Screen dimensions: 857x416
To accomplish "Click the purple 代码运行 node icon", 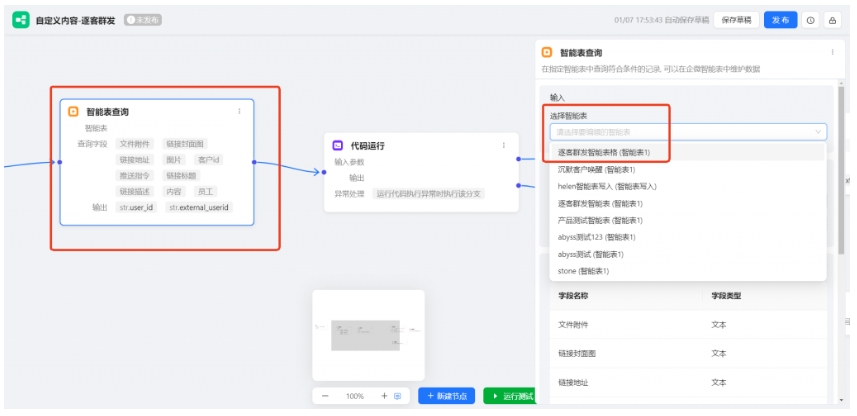I will (338, 145).
